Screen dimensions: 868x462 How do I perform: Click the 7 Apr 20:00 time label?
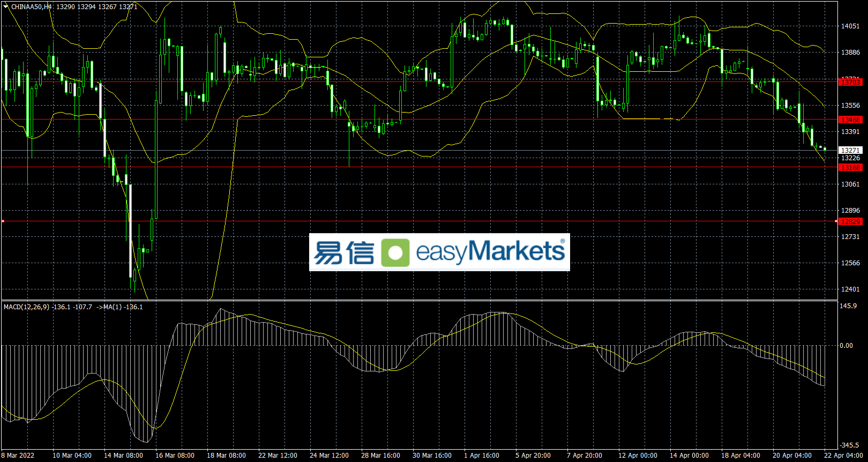585,456
